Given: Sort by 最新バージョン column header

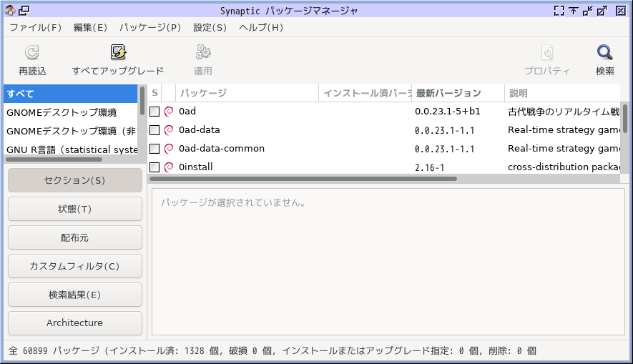Looking at the screenshot, I should [x=458, y=93].
